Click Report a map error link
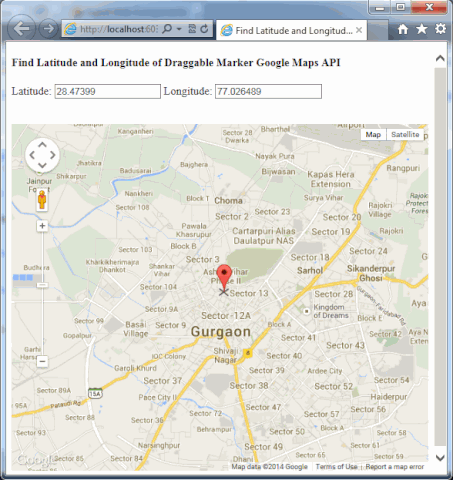The height and width of the screenshot is (480, 453). 395,466
